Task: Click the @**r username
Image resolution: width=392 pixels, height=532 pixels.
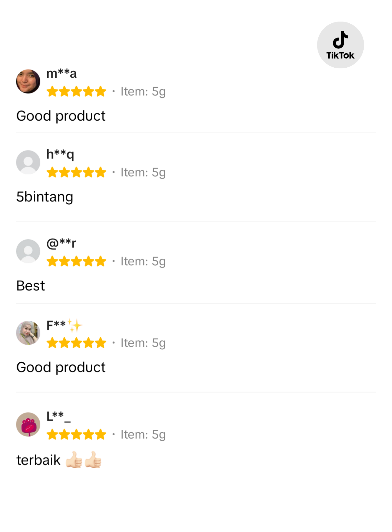Action: pos(61,243)
